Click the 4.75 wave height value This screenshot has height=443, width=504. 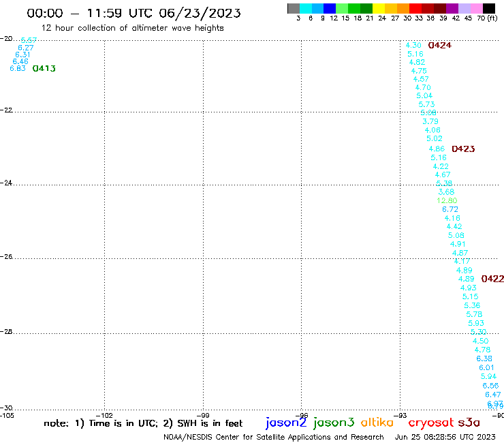click(419, 71)
